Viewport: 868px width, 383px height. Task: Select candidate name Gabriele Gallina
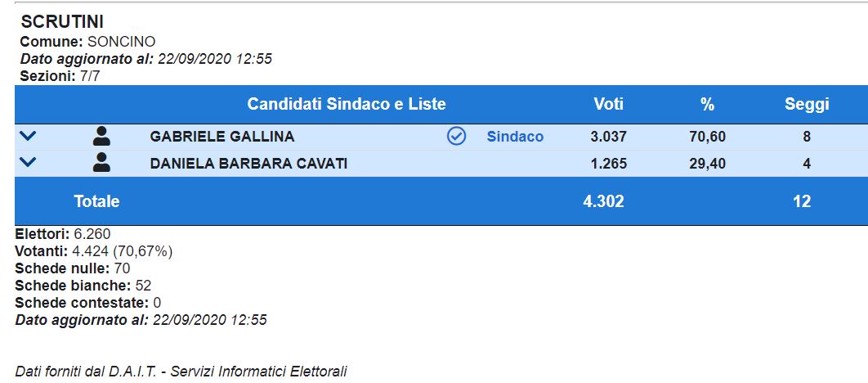(222, 137)
